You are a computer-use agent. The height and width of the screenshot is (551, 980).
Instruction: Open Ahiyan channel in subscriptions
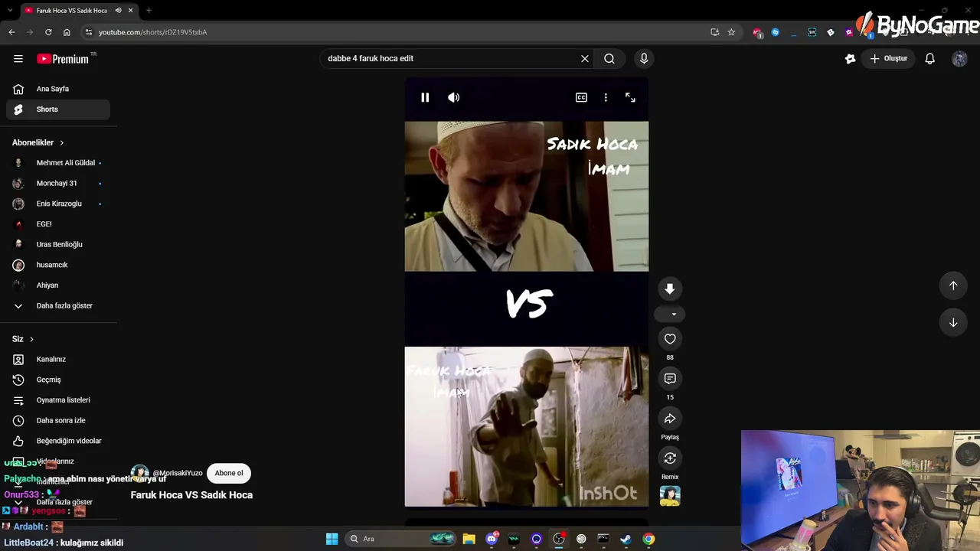point(58,285)
